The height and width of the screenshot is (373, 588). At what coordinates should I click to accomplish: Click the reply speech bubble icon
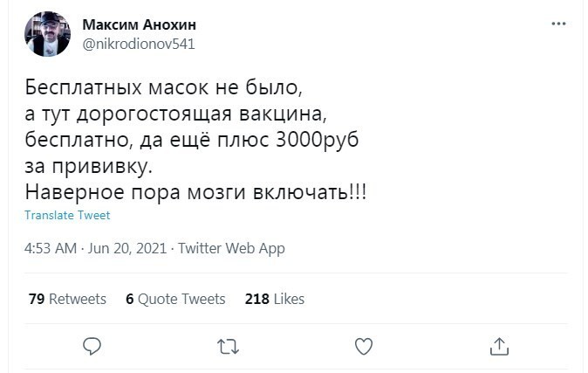[x=92, y=346]
